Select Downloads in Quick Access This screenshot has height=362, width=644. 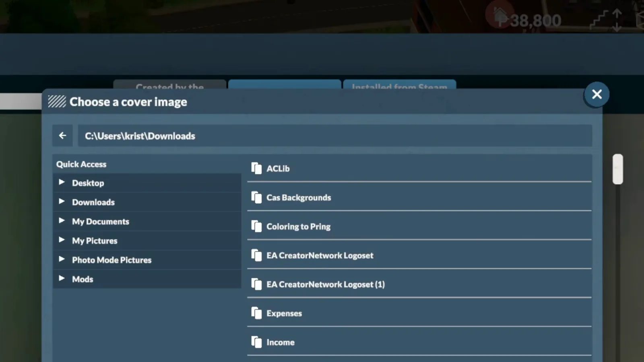click(93, 202)
